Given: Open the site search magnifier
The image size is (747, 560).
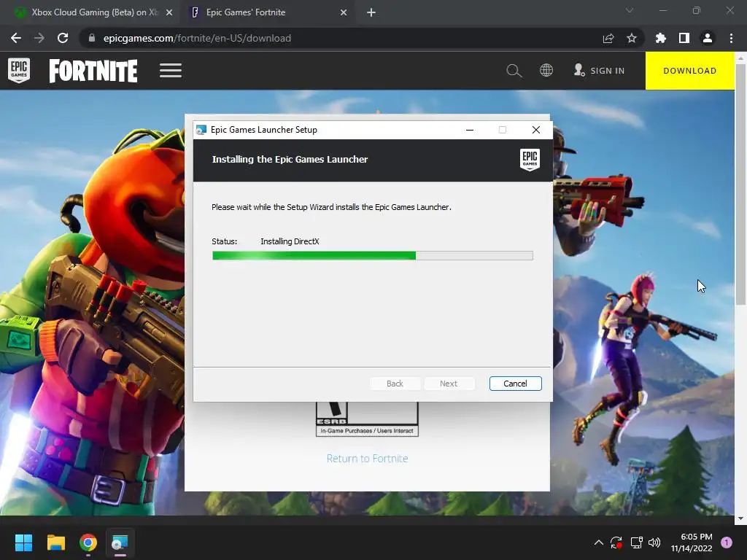Looking at the screenshot, I should pyautogui.click(x=514, y=71).
